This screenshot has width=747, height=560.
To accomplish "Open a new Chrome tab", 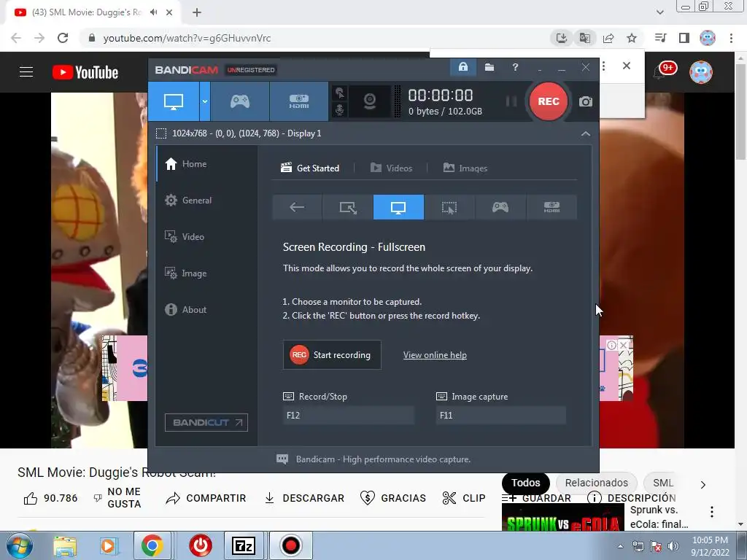I will coord(197,12).
